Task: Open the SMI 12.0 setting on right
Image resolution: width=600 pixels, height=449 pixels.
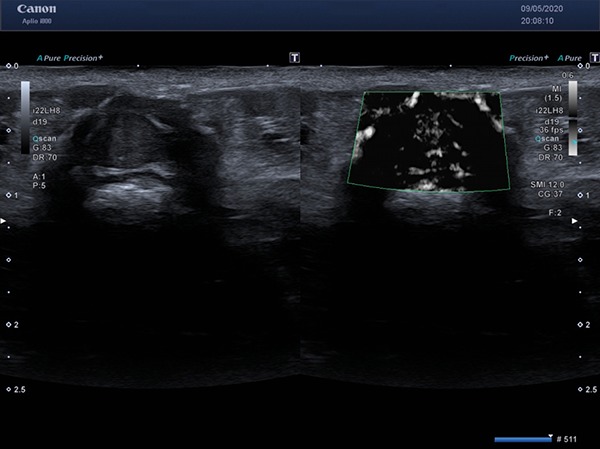Action: tap(547, 185)
